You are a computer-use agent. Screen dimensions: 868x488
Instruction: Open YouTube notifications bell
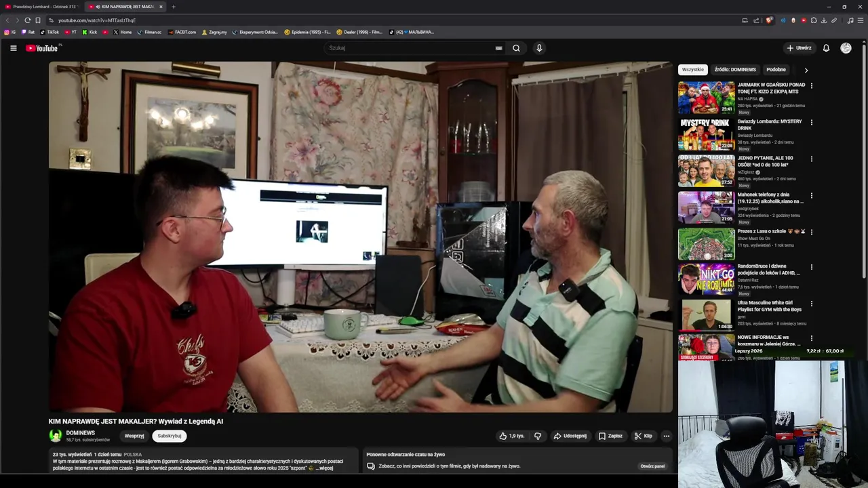(826, 48)
